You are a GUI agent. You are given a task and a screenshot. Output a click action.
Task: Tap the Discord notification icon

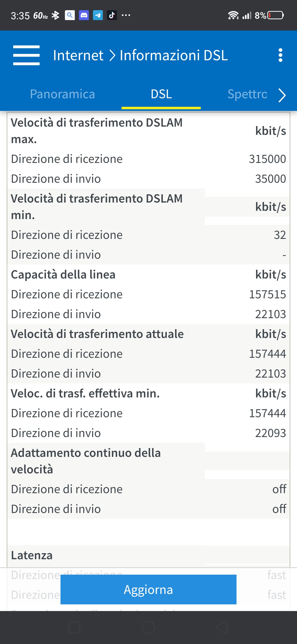click(x=84, y=15)
